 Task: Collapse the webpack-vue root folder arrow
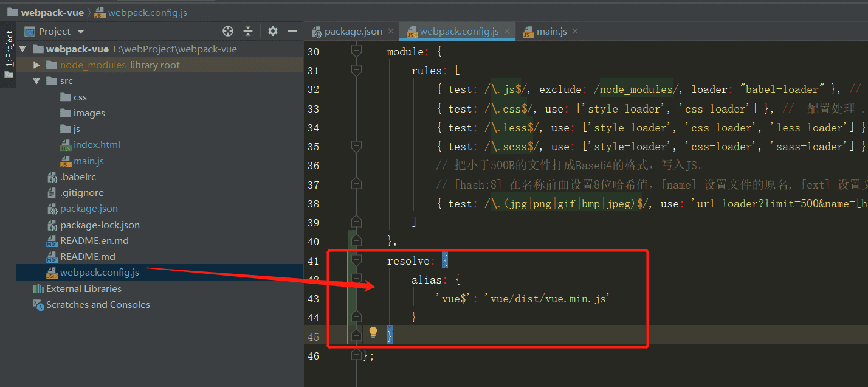22,49
